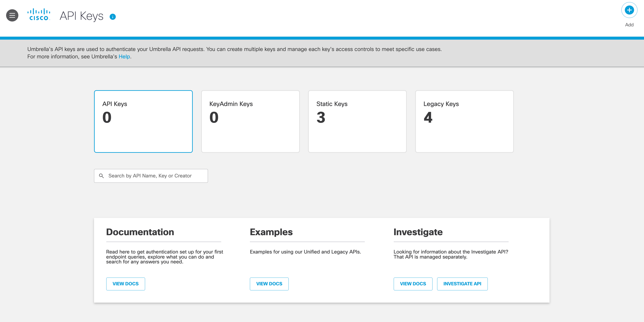
Task: Click the search magnifier icon
Action: [101, 176]
